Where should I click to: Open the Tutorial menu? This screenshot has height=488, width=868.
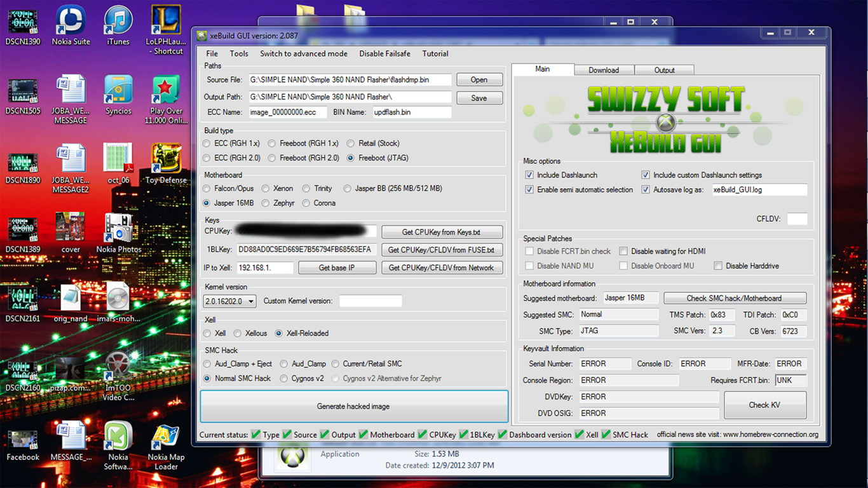[x=435, y=53]
